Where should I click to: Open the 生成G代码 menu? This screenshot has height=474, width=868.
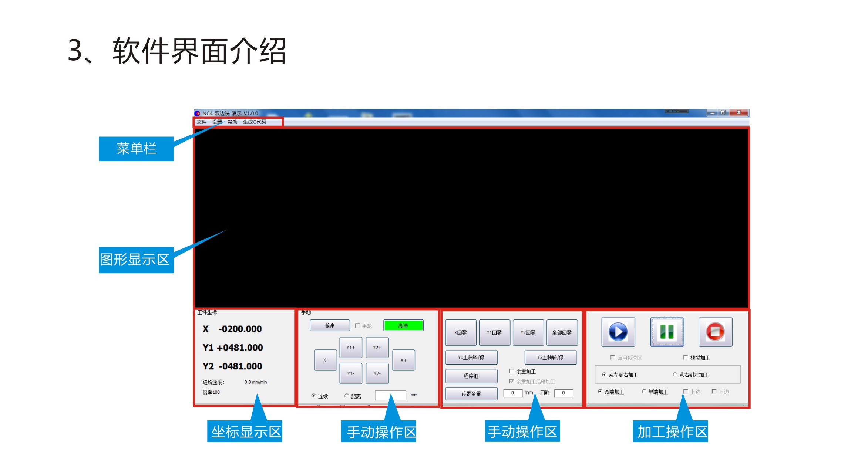[x=255, y=122]
